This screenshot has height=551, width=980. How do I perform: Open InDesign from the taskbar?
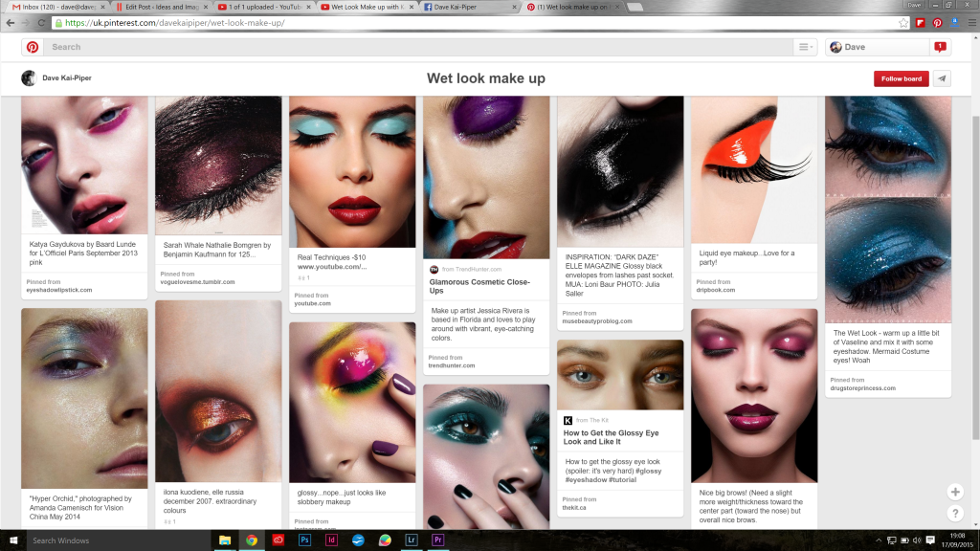click(x=331, y=540)
